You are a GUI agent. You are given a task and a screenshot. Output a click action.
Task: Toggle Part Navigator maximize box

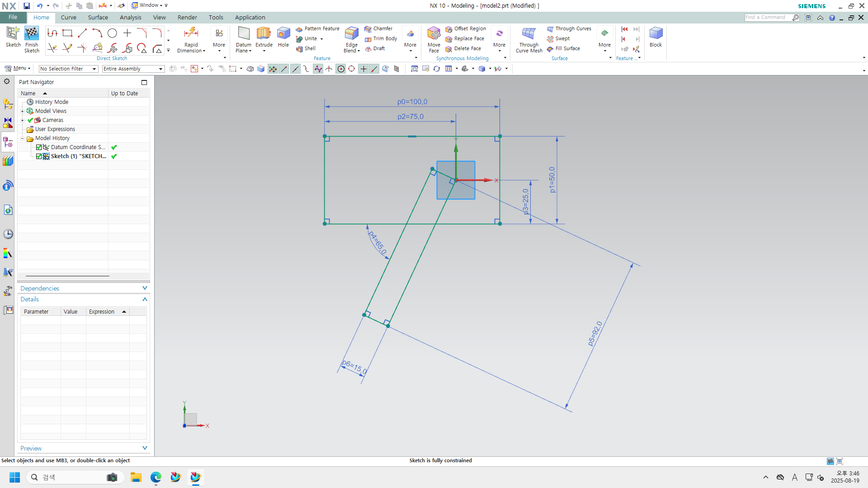[144, 82]
